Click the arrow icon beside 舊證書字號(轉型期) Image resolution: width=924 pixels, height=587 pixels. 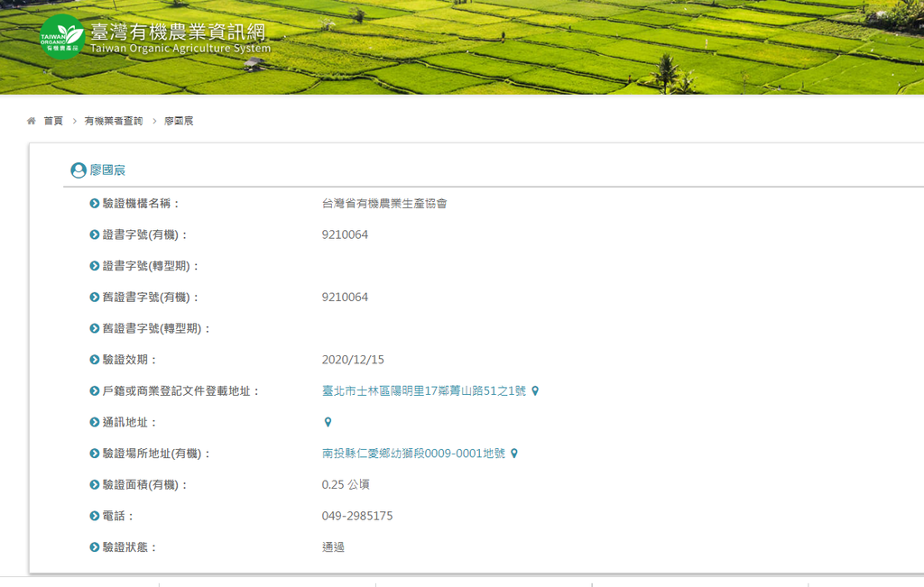tap(93, 327)
